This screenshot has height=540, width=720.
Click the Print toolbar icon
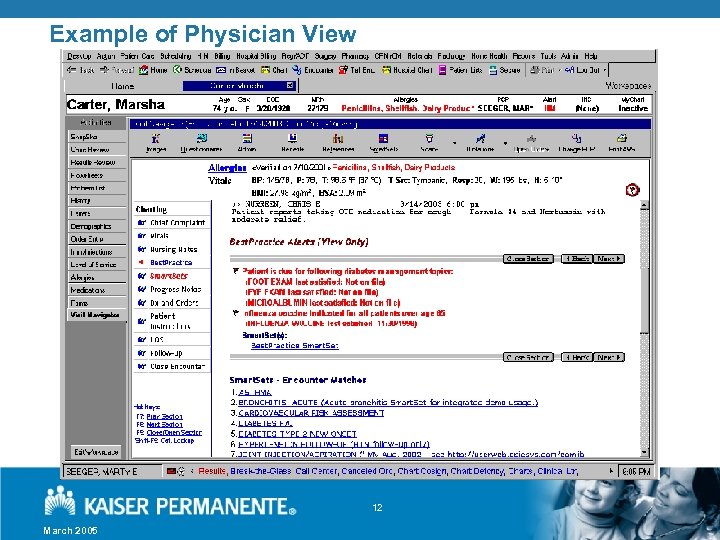[534, 70]
